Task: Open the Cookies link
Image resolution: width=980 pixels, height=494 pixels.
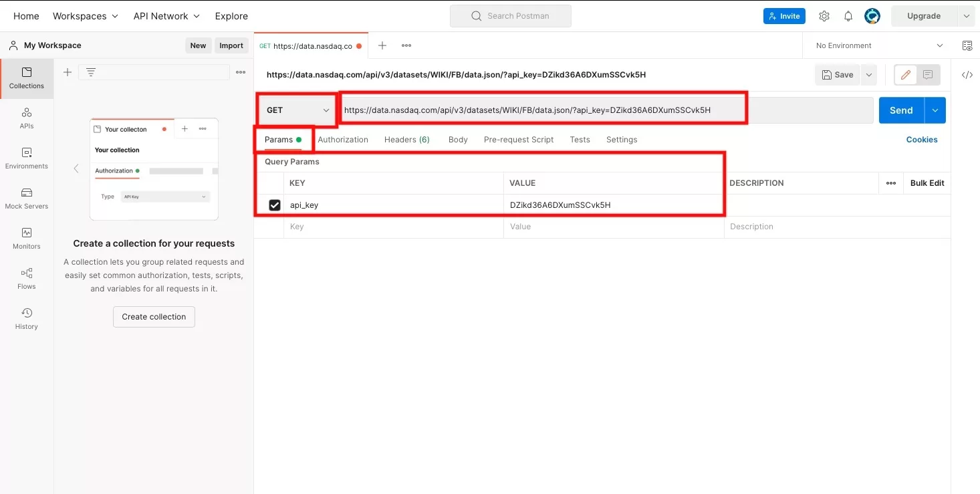Action: [x=922, y=140]
